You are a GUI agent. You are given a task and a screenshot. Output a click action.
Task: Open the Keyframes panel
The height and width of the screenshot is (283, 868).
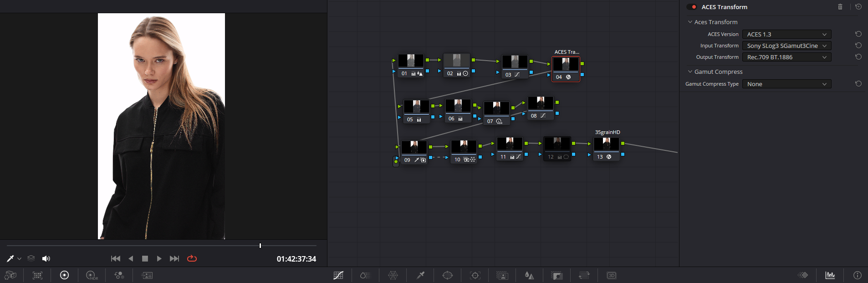803,275
